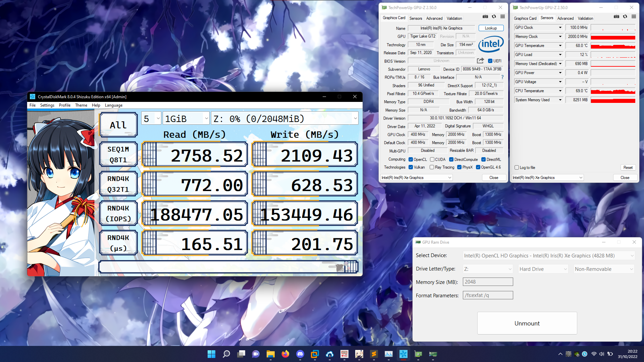The image size is (644, 362).
Task: Show hidden system tray icons
Action: pos(560,354)
